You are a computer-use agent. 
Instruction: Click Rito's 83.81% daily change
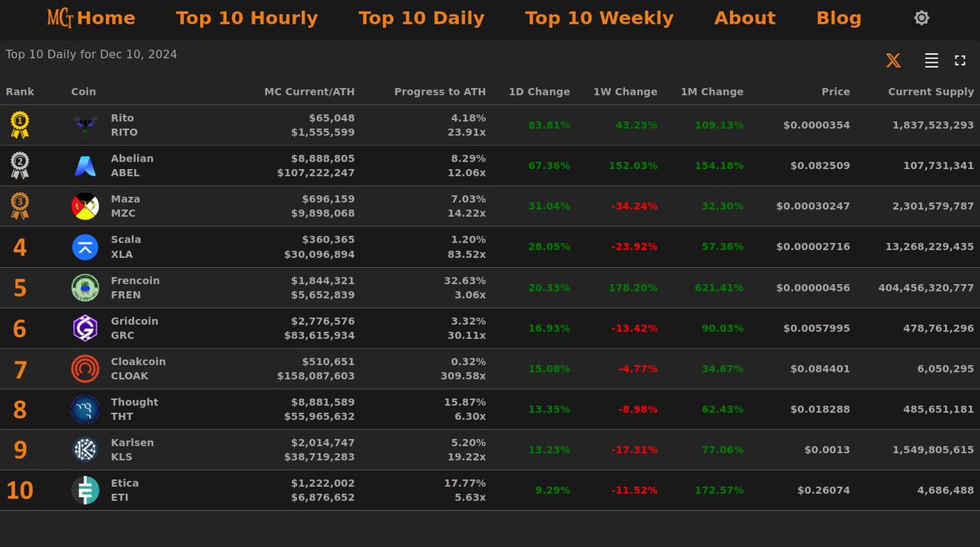pos(550,125)
